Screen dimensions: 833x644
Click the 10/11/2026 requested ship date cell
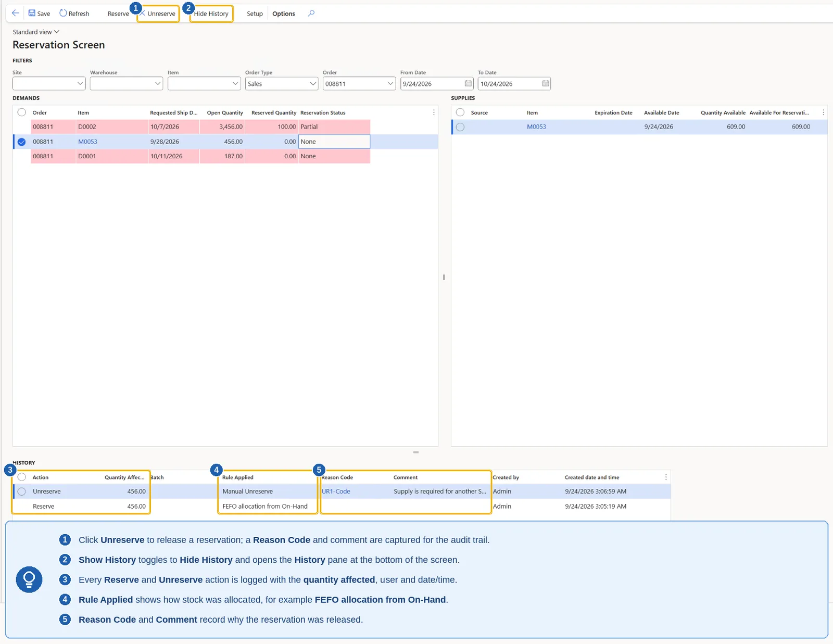[x=174, y=156]
